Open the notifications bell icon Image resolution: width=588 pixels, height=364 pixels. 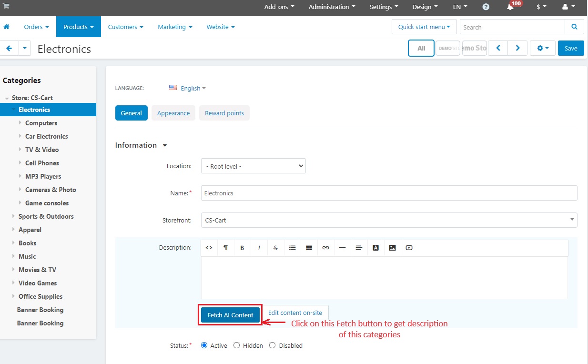(x=510, y=7)
